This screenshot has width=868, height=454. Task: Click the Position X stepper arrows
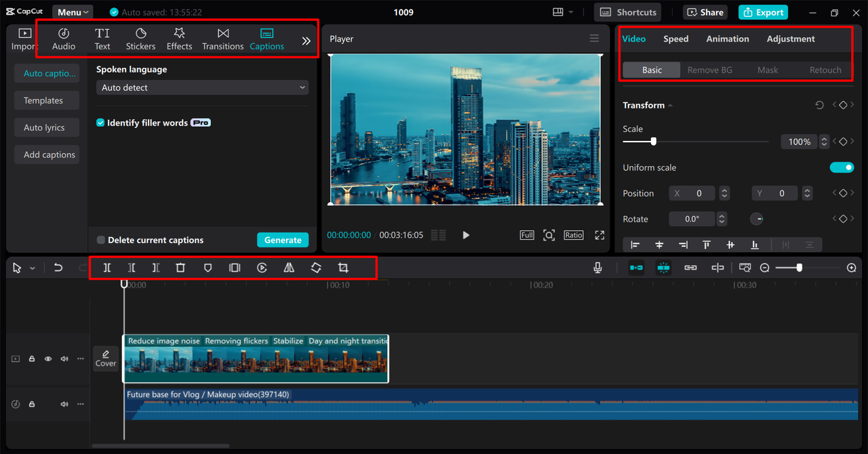[x=724, y=193]
